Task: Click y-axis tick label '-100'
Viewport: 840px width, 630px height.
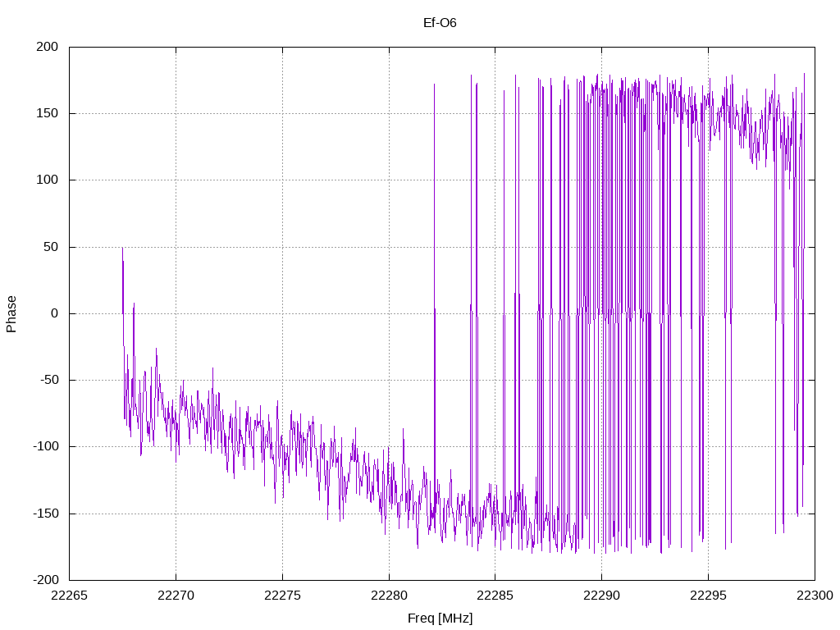Action: [x=45, y=446]
